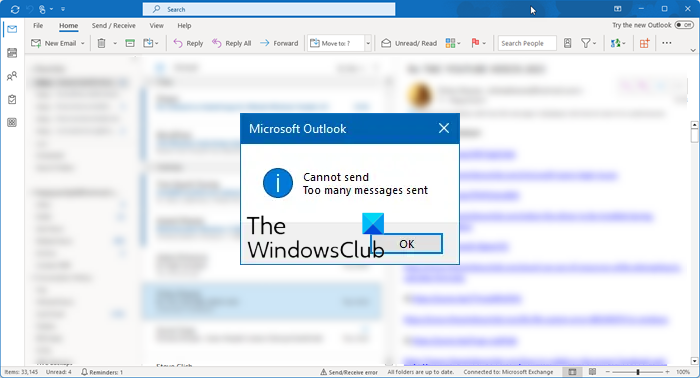The width and height of the screenshot is (700, 378).
Task: Click the reading pane scroll down arrow
Action: tap(694, 361)
